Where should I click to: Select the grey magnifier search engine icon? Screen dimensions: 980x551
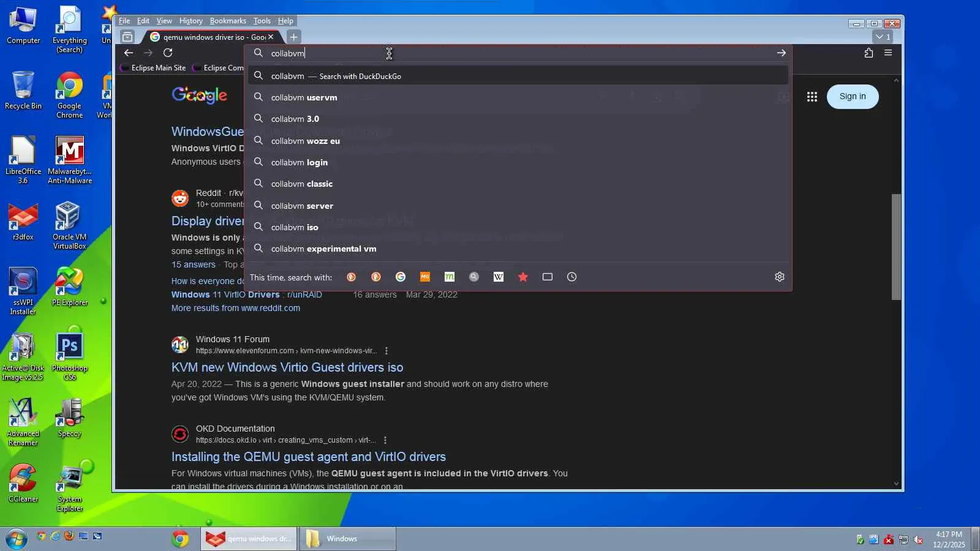tap(474, 277)
